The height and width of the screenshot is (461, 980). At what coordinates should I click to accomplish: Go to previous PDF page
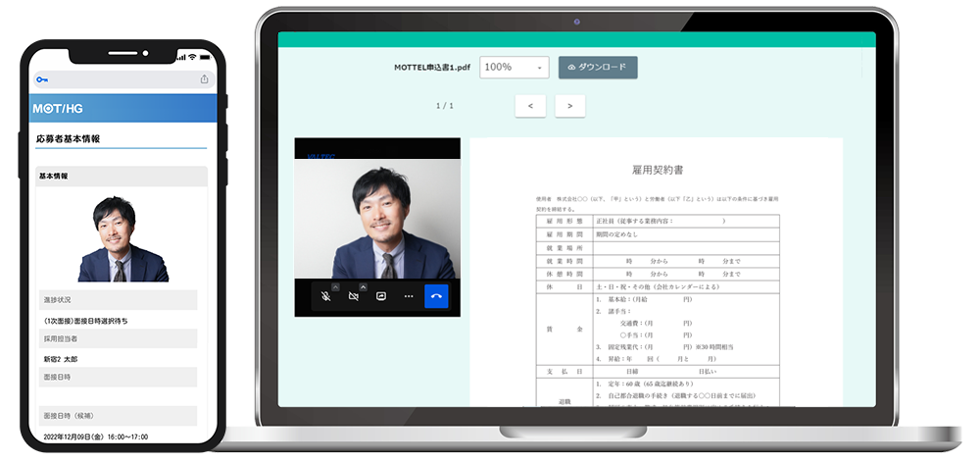click(x=530, y=105)
